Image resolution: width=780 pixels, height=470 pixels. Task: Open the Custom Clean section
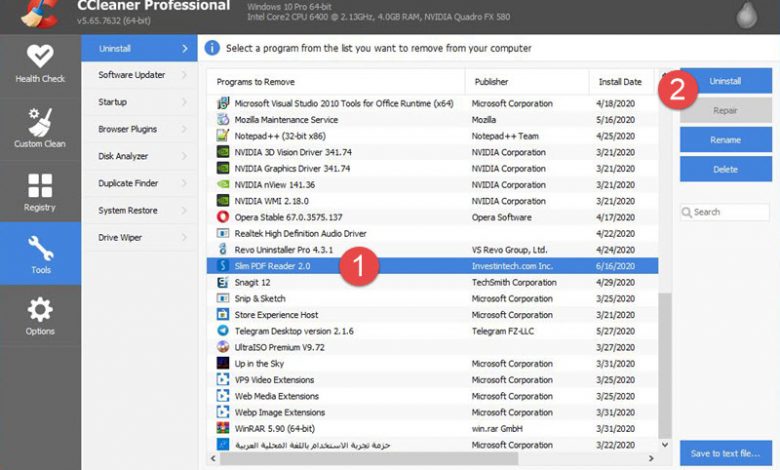click(x=40, y=128)
